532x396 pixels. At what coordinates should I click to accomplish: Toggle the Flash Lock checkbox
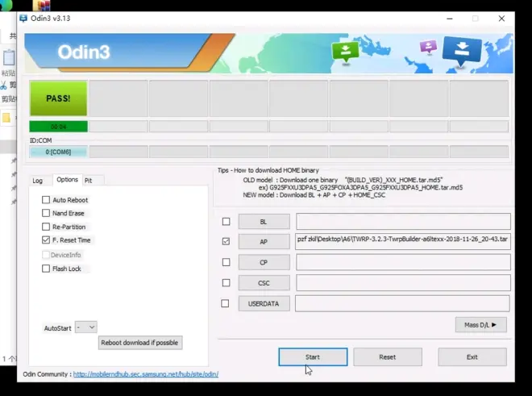(46, 269)
